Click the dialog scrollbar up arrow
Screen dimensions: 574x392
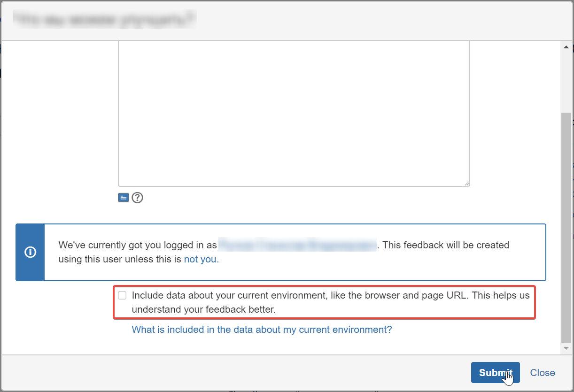pos(566,47)
